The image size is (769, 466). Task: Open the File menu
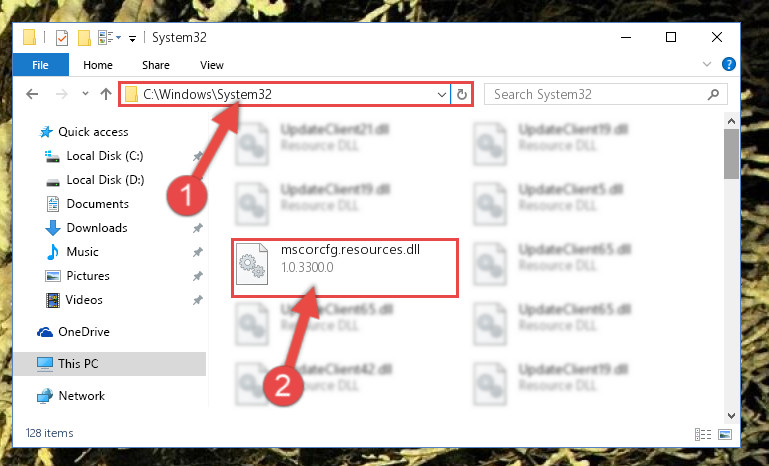pyautogui.click(x=41, y=65)
